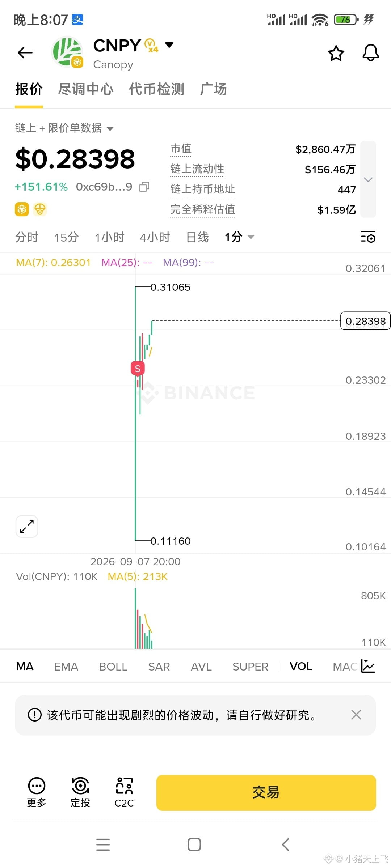The width and height of the screenshot is (391, 868).
Task: Dismiss the price volatility warning banner
Action: tap(356, 715)
